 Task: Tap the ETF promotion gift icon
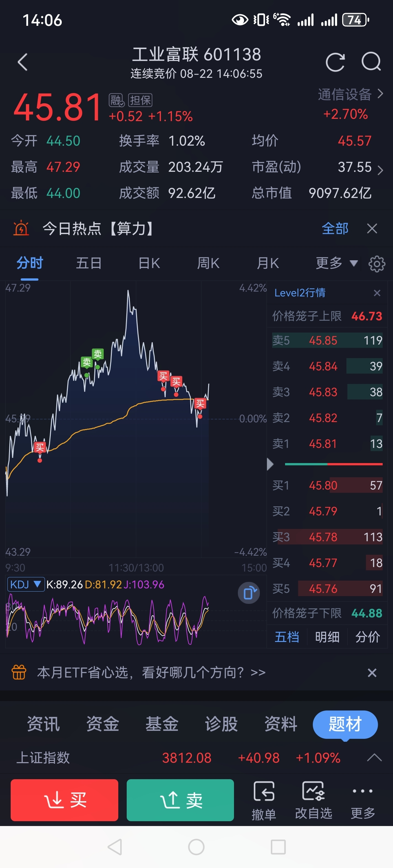click(x=19, y=672)
